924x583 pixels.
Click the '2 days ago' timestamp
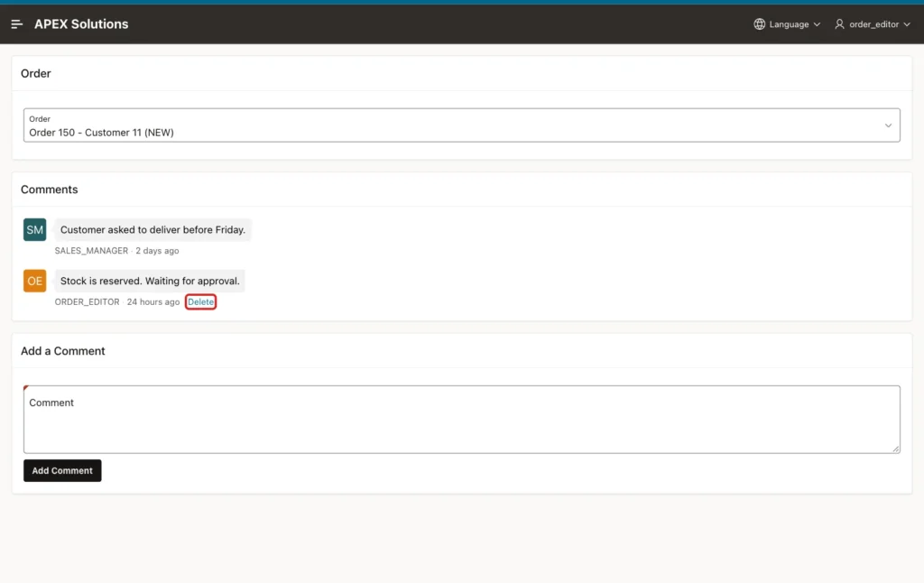point(157,251)
